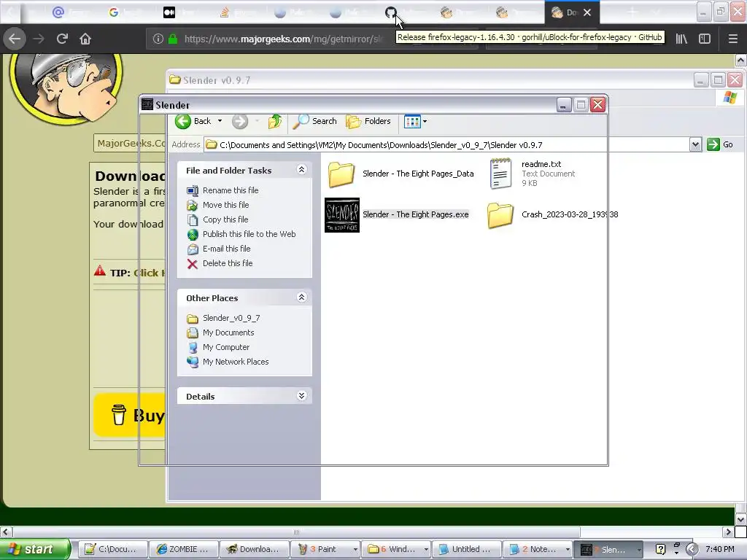Open My Computer in Other Places
The width and height of the screenshot is (747, 560).
click(x=226, y=347)
